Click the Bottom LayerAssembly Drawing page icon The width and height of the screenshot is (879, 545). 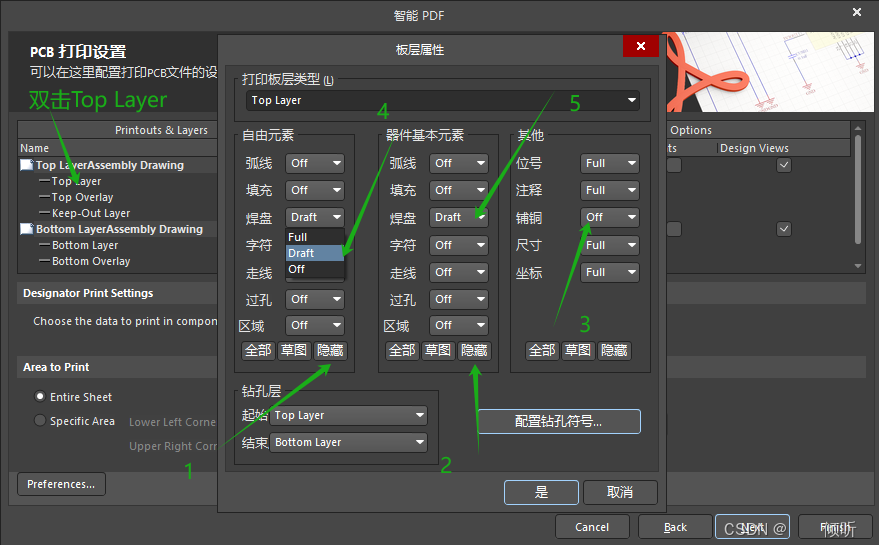(26, 229)
